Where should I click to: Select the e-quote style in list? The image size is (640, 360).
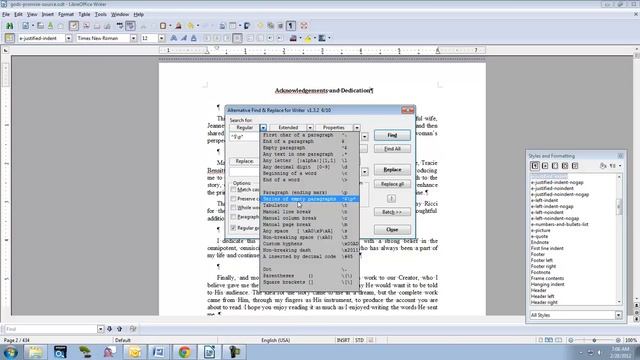(x=539, y=236)
